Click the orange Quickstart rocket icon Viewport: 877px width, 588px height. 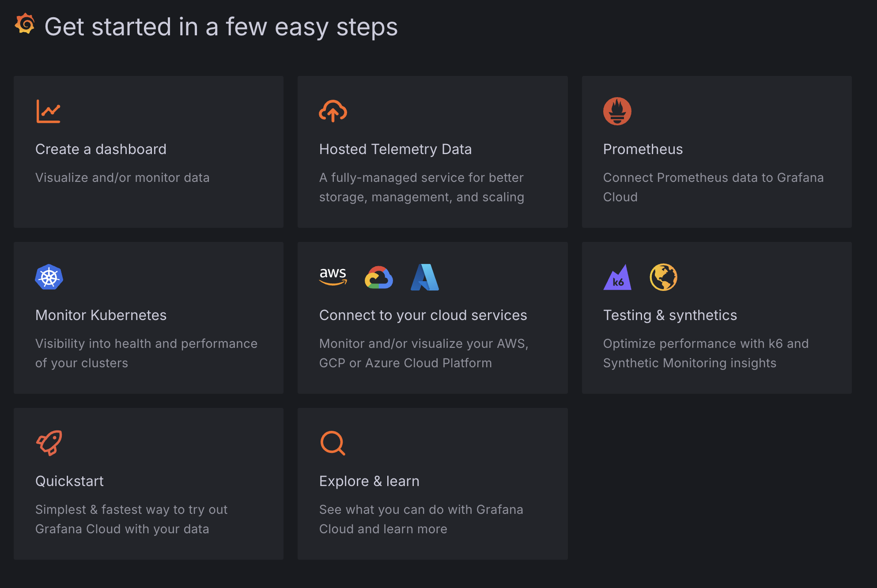[x=49, y=443]
